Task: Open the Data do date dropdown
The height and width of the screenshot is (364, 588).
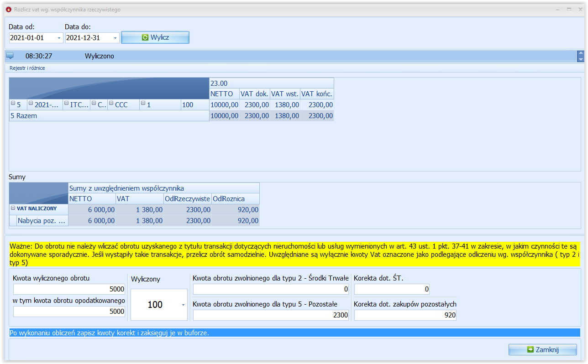Action: (x=115, y=38)
